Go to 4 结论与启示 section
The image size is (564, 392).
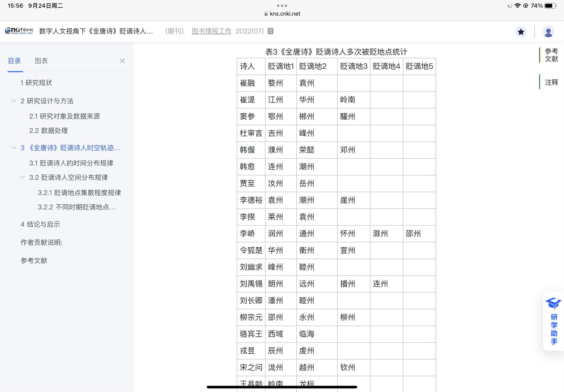[40, 224]
